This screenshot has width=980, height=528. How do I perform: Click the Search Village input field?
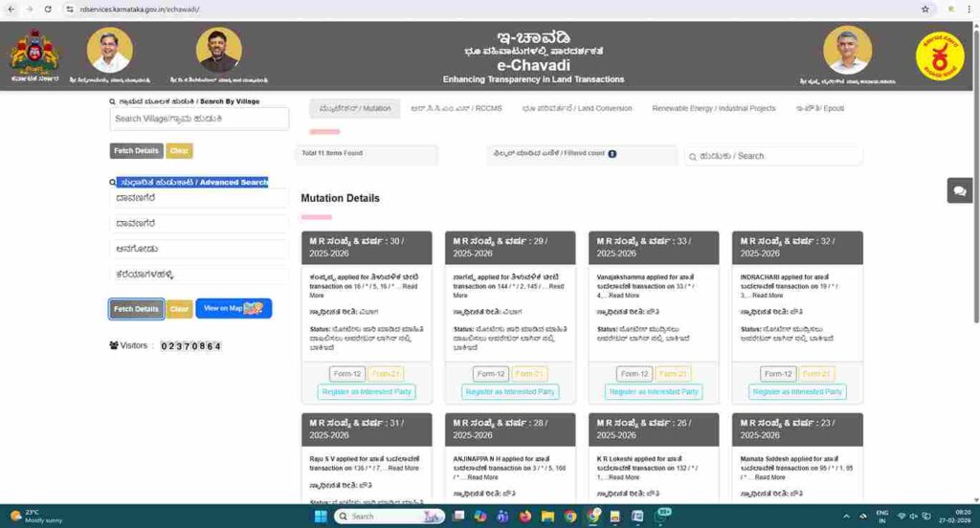199,119
